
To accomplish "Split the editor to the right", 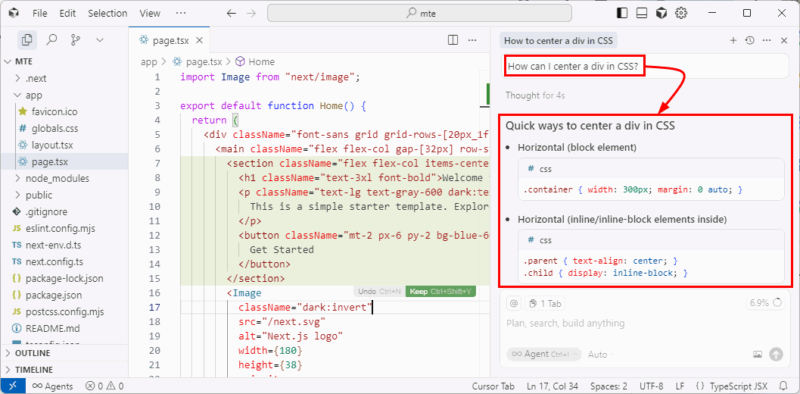I will coord(453,40).
